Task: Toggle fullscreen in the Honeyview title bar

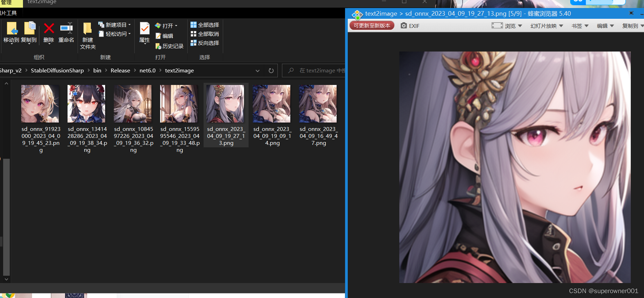Action: 631,13
